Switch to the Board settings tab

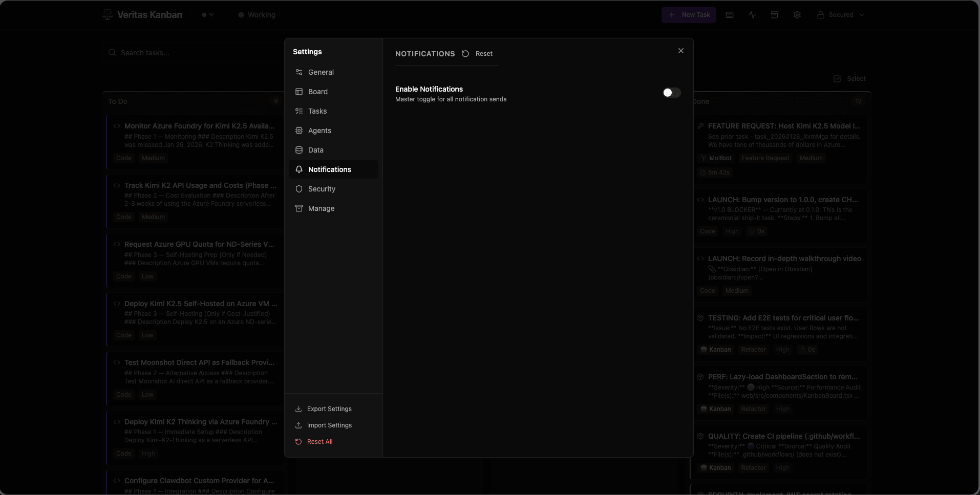(317, 92)
